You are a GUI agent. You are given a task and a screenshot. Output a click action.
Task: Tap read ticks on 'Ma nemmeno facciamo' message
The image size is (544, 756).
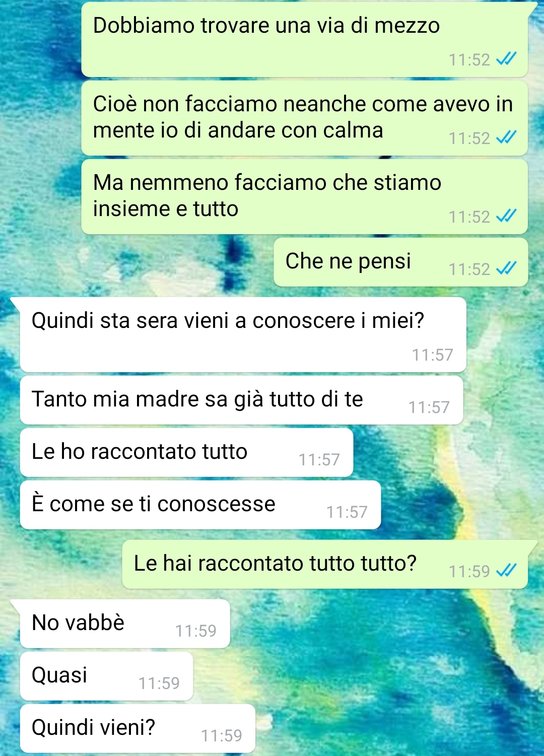506,217
